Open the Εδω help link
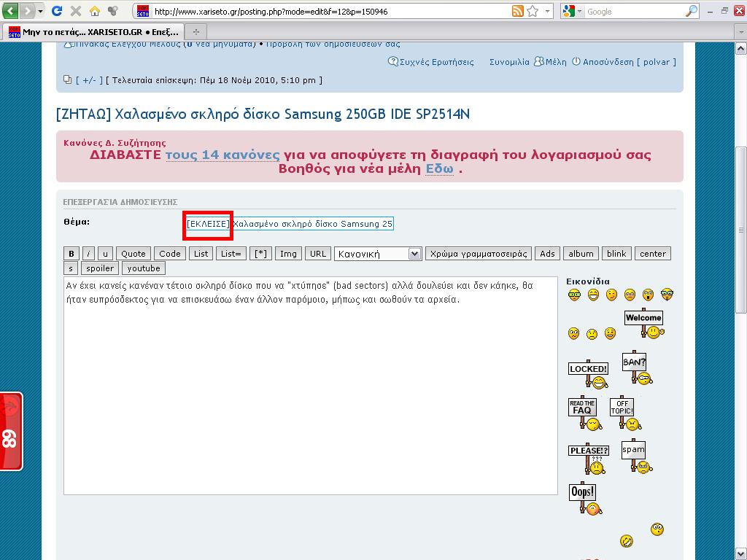The image size is (747, 560). coord(439,169)
